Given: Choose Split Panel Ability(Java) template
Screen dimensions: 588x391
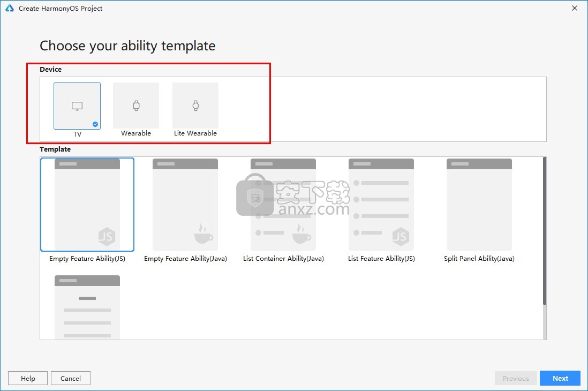Looking at the screenshot, I should (x=479, y=205).
